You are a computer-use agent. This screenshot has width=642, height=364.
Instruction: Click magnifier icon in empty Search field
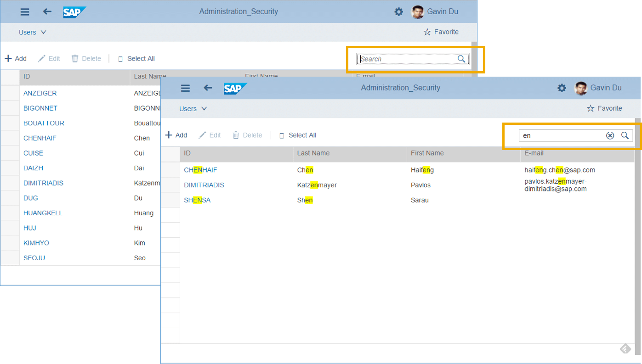461,59
